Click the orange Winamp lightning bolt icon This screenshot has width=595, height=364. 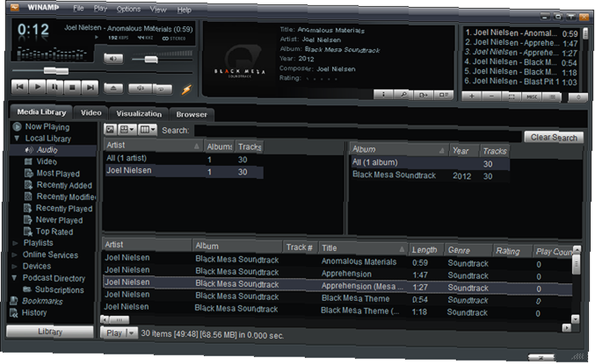pyautogui.click(x=186, y=89)
